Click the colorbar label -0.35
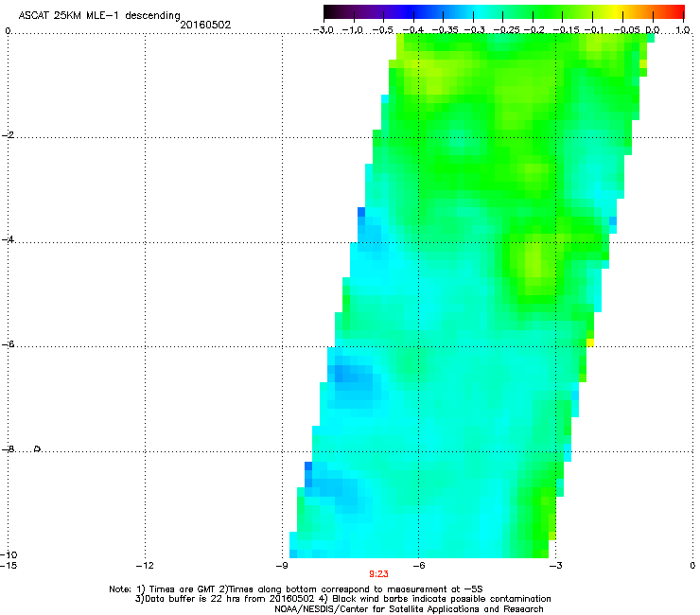 [442, 30]
